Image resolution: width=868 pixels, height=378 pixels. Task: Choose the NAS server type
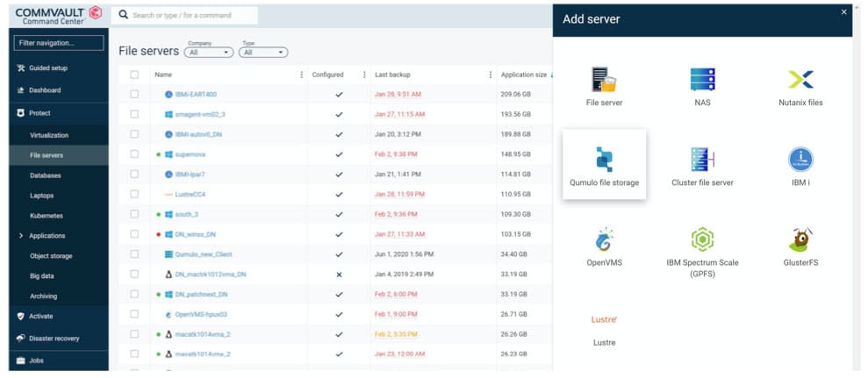702,86
